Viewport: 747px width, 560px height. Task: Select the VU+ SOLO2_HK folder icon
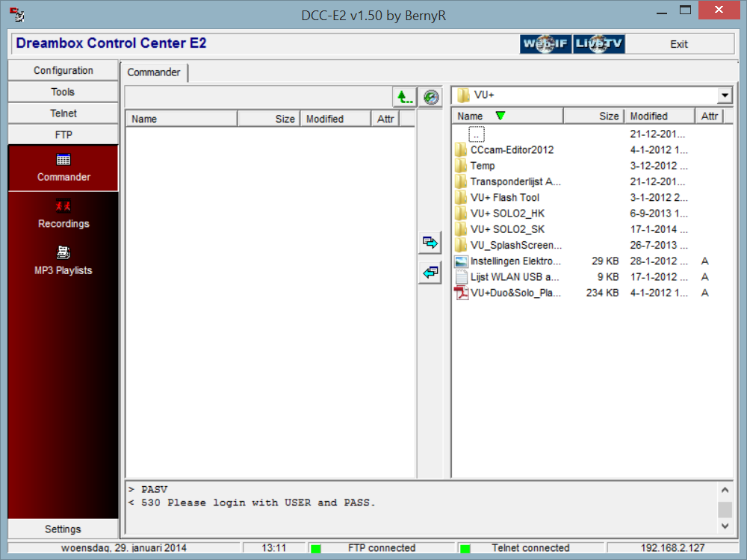(x=461, y=214)
